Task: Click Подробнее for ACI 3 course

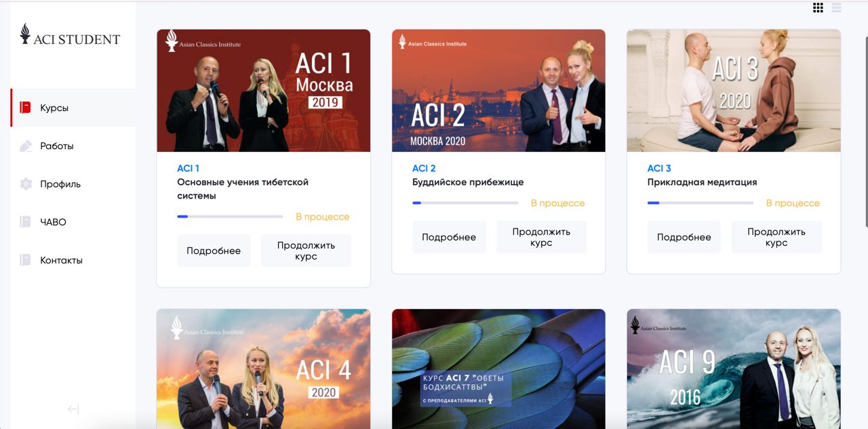Action: [684, 237]
